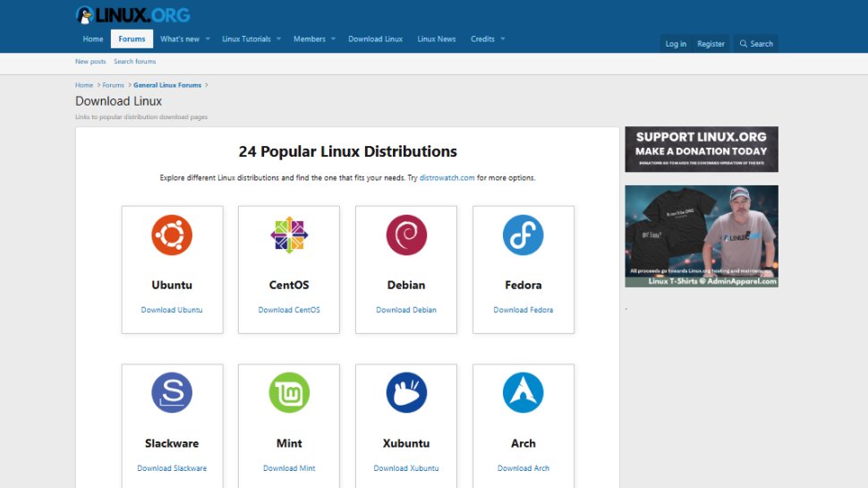Click the Arch blue logo icon

[x=523, y=393]
